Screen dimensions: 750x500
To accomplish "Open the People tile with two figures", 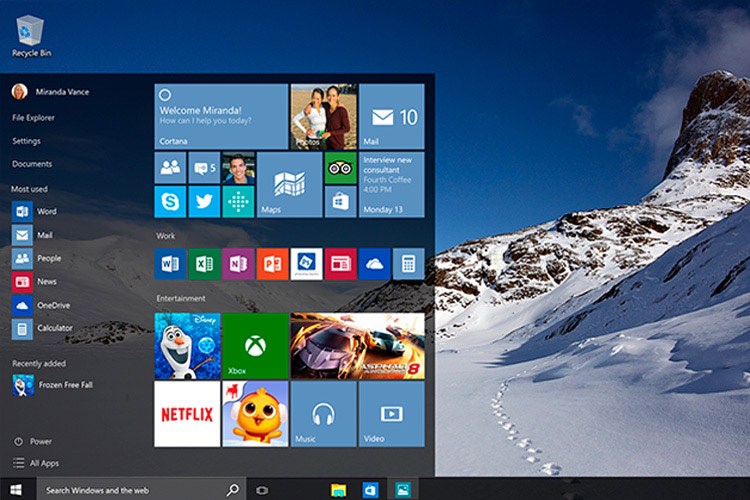I will click(x=170, y=167).
